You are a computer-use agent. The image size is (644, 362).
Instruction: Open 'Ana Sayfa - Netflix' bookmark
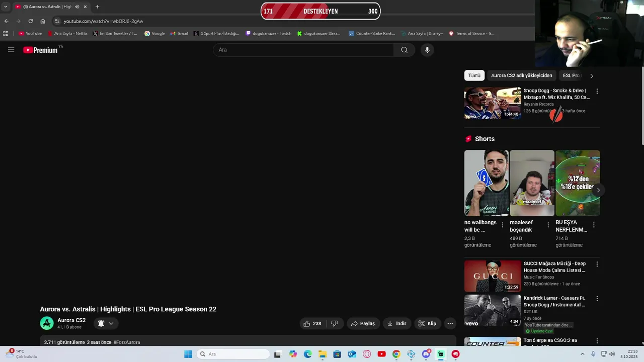coord(67,34)
